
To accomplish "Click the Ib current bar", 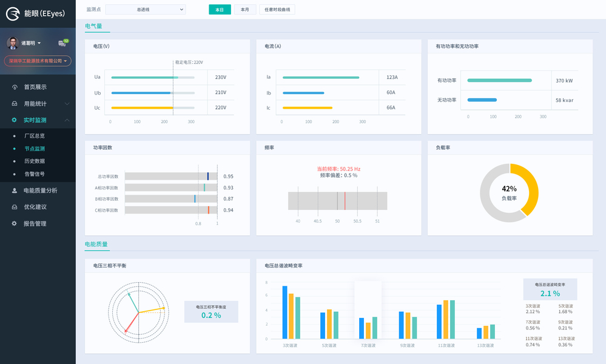I will tap(303, 93).
